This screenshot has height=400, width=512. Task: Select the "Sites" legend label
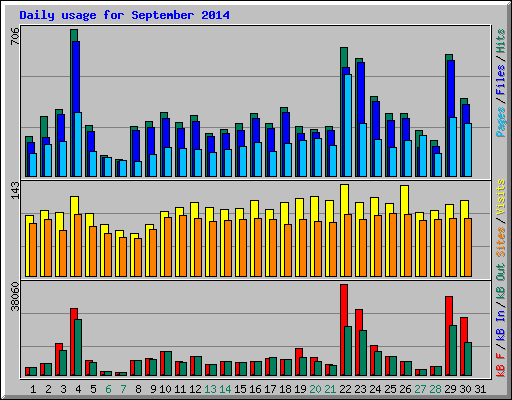501,242
